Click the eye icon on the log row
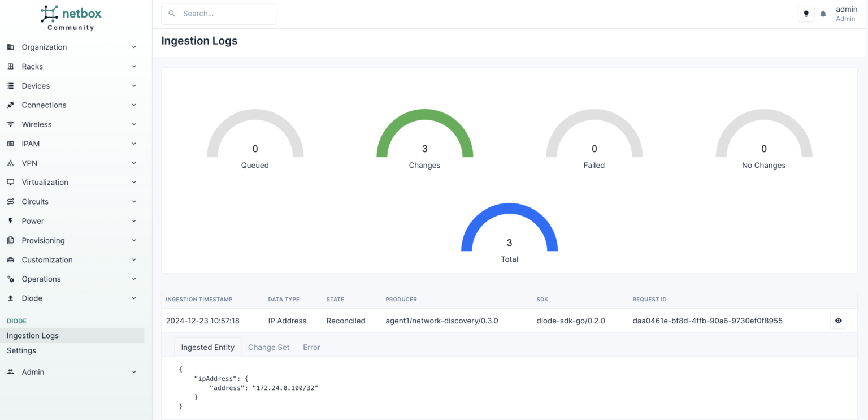 tap(838, 321)
